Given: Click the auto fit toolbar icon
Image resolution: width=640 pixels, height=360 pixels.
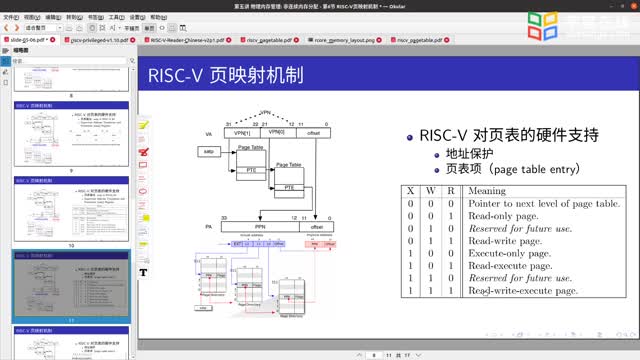Looking at the screenshot, I should pyautogui.click(x=162, y=28).
